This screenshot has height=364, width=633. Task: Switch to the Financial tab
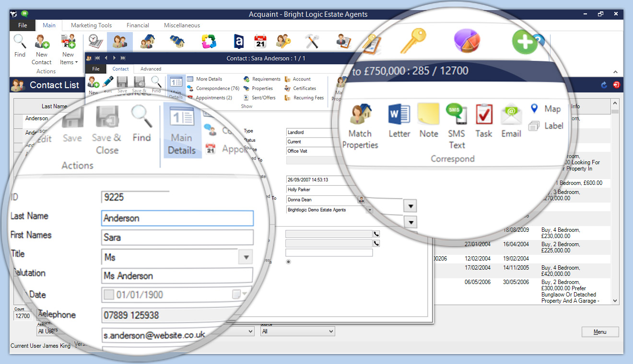(x=138, y=25)
